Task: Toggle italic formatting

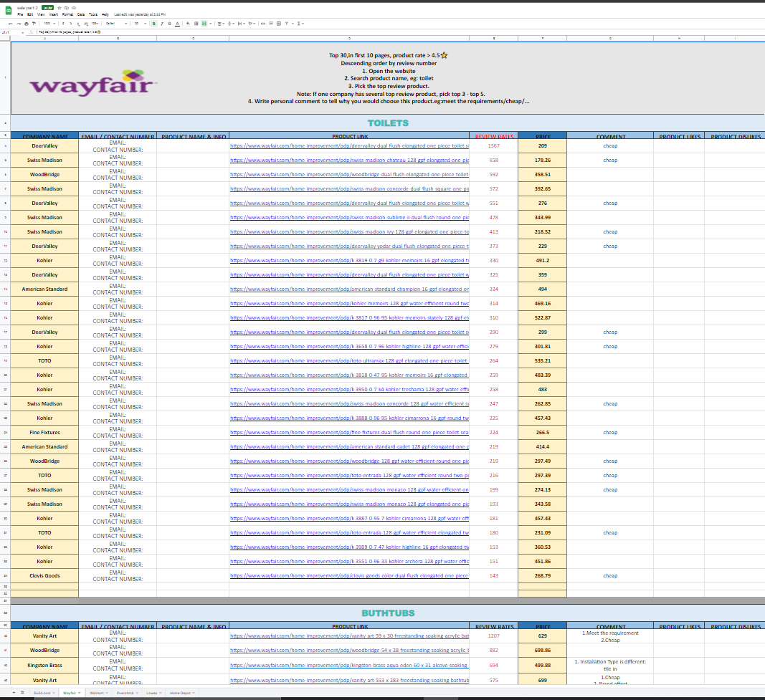Action: 162,24
